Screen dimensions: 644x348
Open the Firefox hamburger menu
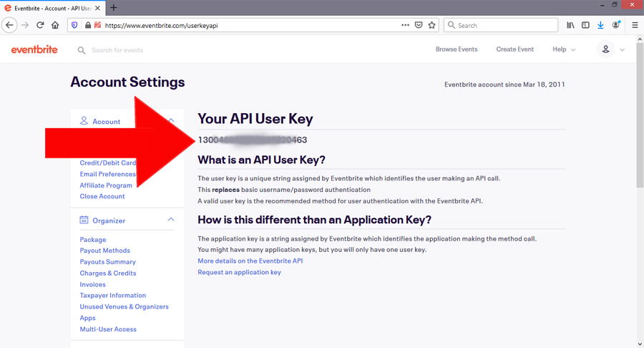635,25
